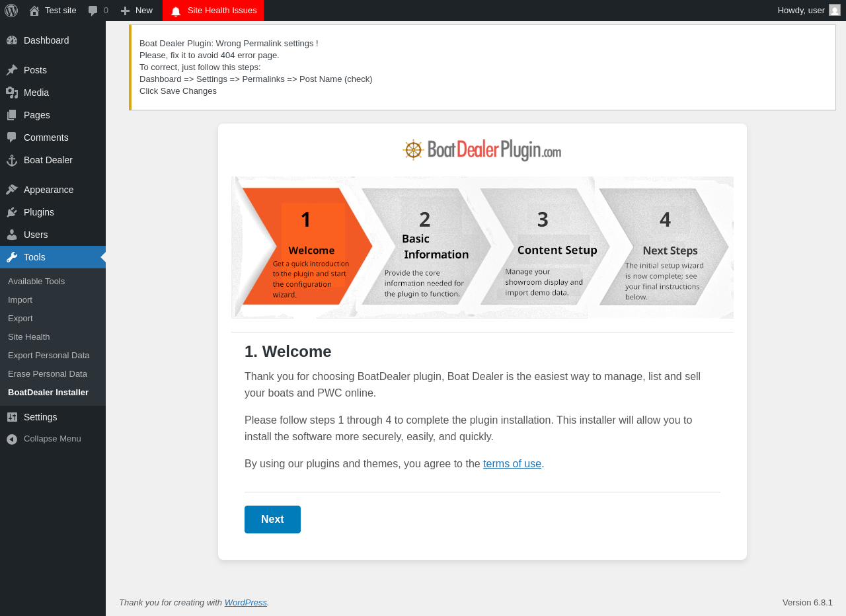Open the Settings menu label

pos(40,417)
